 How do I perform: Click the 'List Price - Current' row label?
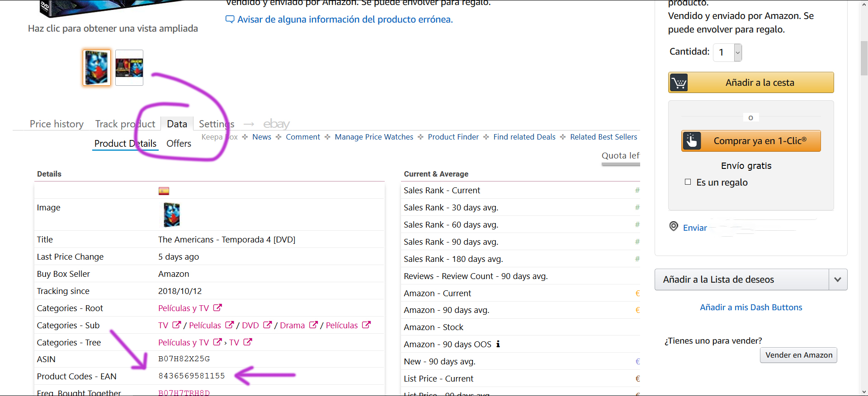click(439, 379)
